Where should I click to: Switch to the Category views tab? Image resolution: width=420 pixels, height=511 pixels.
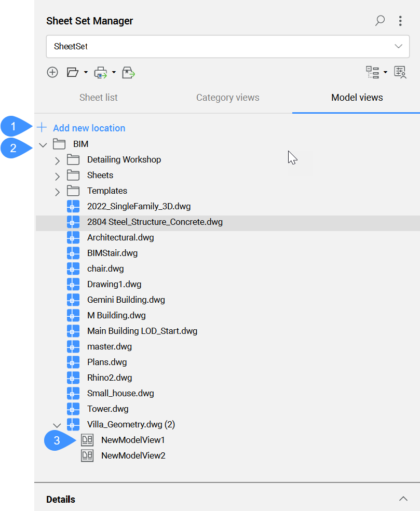(x=227, y=97)
